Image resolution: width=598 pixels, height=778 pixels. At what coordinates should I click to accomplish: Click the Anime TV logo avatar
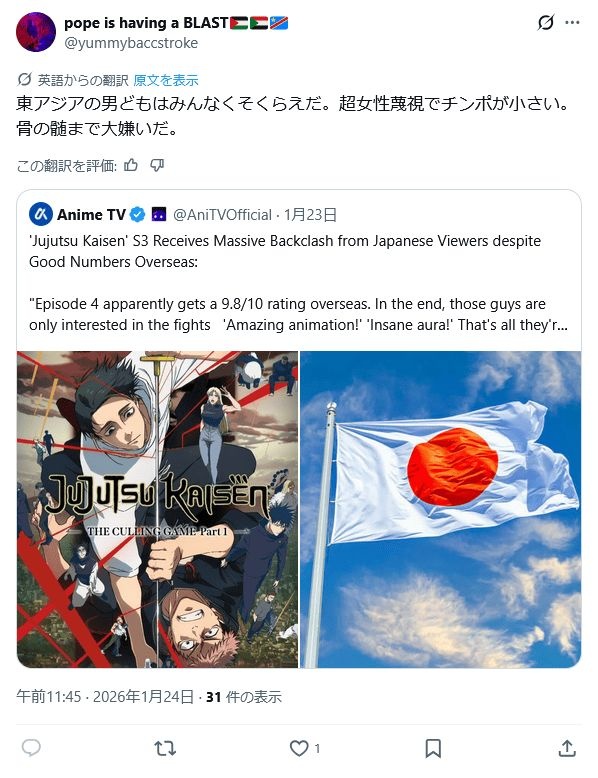pyautogui.click(x=41, y=214)
